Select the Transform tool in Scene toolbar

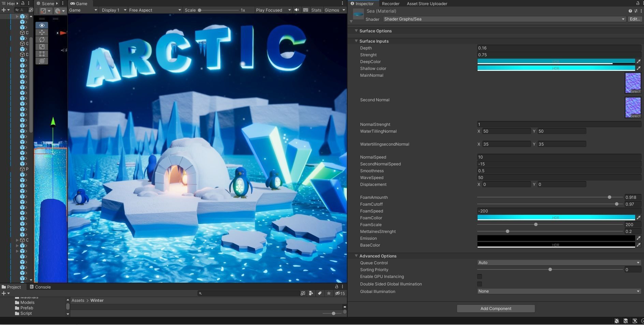click(x=42, y=61)
